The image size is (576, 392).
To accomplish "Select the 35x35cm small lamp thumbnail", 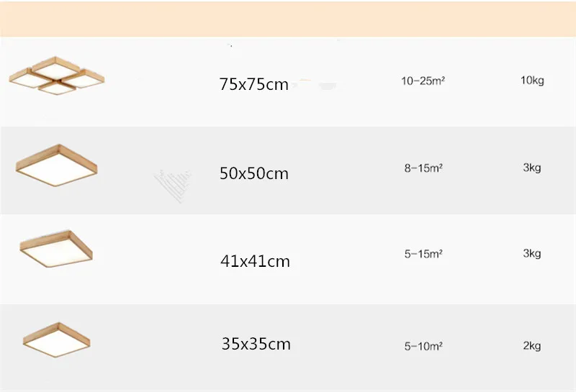I will coord(57,339).
